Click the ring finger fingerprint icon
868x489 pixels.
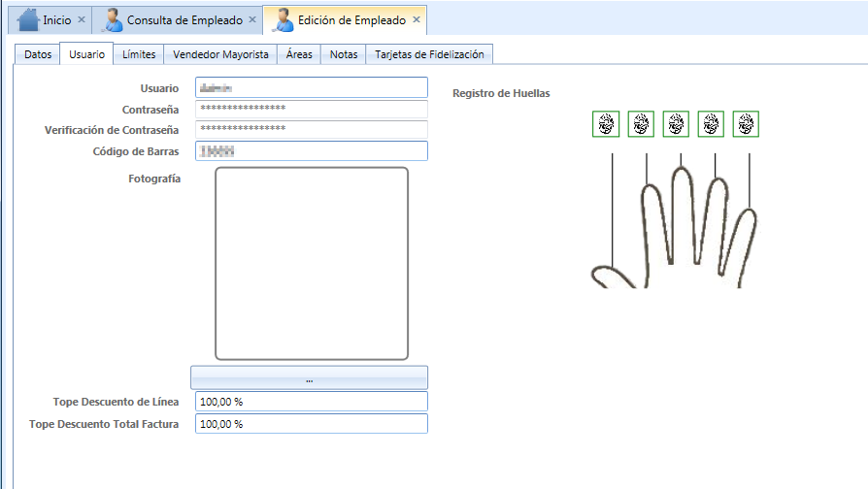[x=711, y=124]
